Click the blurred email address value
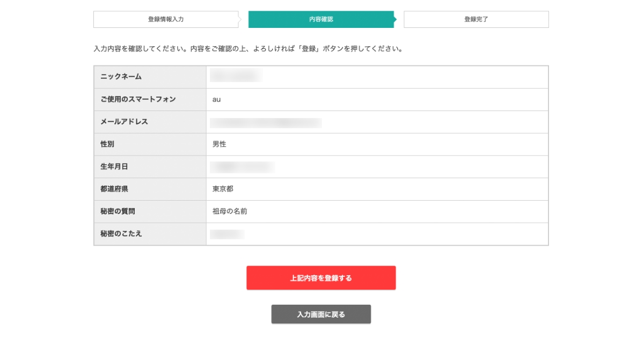 pos(266,123)
